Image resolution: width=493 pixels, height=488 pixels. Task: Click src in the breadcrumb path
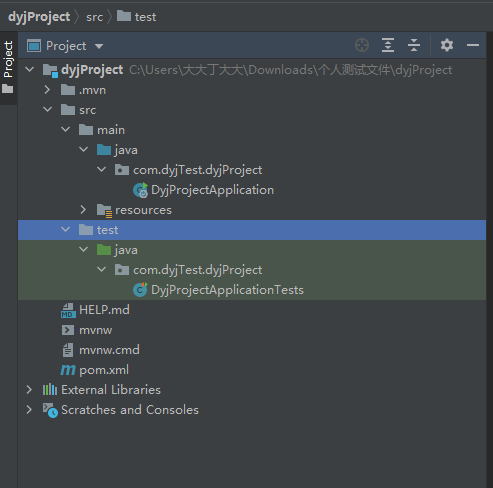point(94,17)
